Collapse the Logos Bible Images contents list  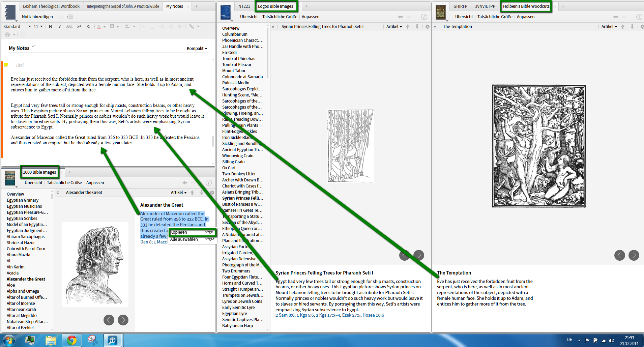[x=273, y=27]
